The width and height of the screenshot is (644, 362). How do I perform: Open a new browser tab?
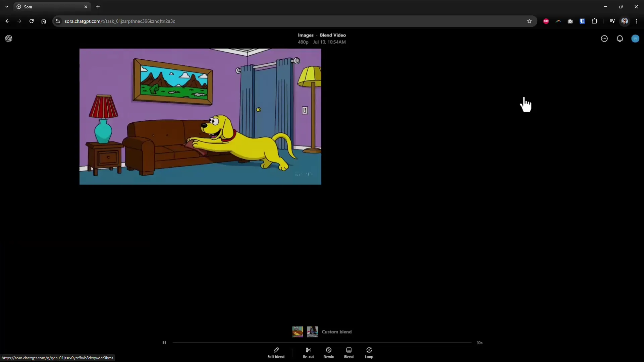(98, 7)
